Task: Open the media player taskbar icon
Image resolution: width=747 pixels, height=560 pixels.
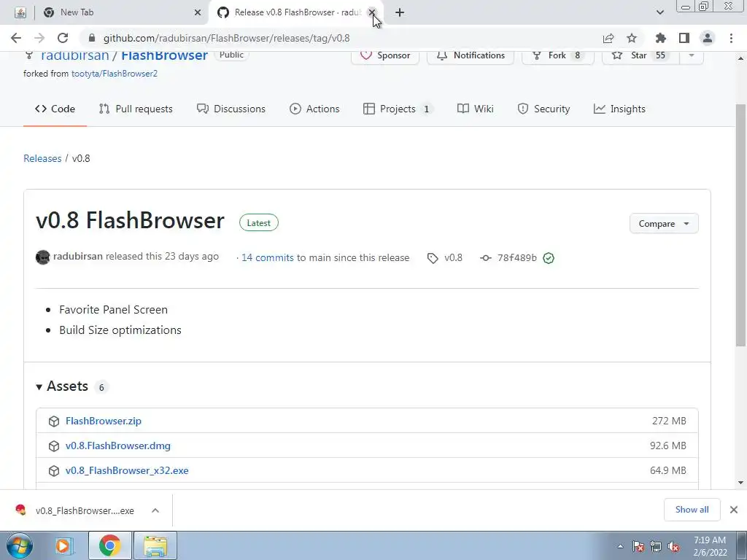Action: pos(63,545)
